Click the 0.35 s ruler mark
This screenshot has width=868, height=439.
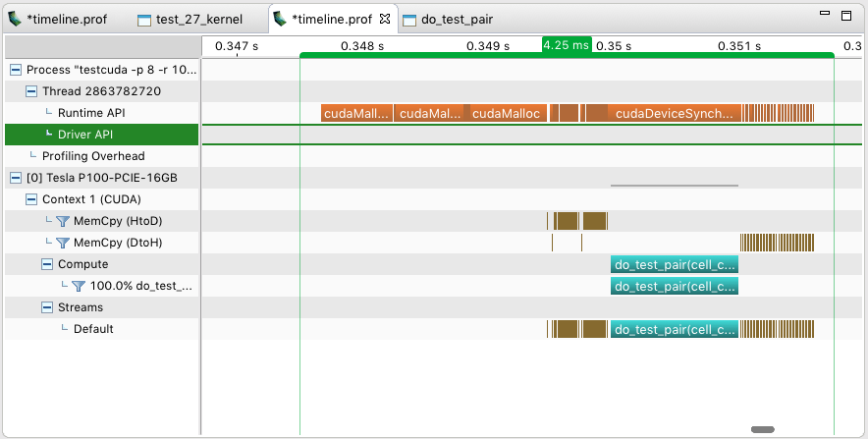614,46
